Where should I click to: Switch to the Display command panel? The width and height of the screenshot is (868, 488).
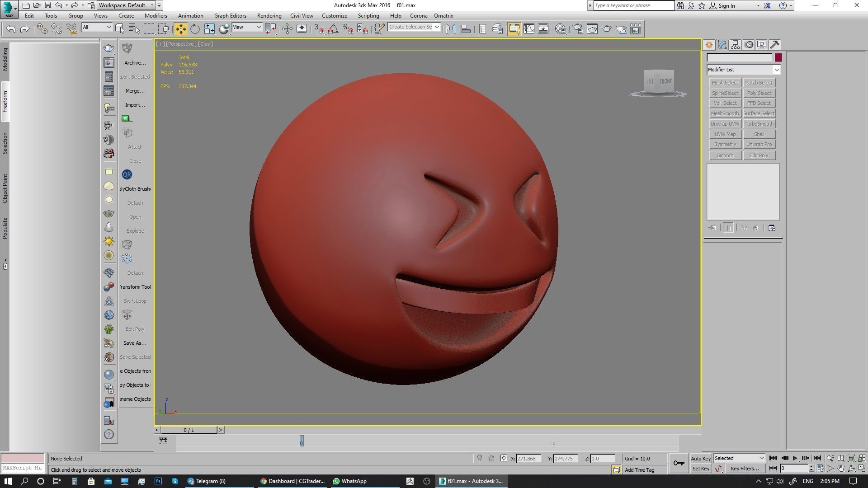tap(762, 45)
